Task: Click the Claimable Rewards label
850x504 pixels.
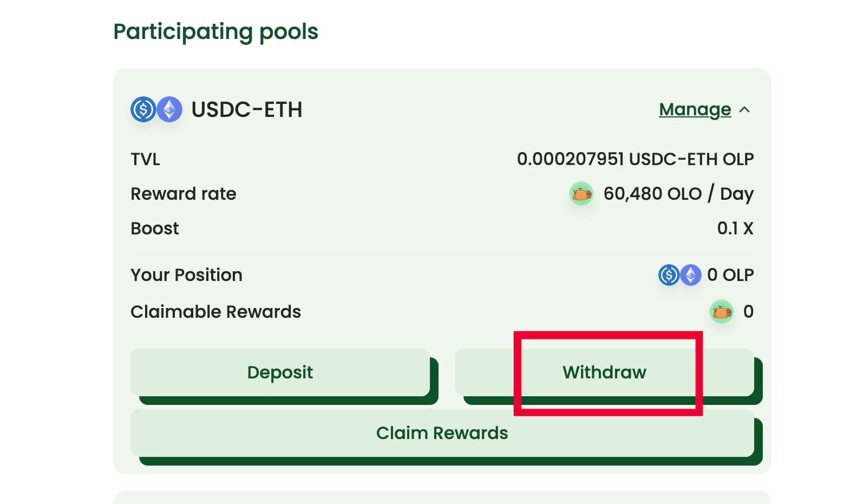Action: coord(215,312)
